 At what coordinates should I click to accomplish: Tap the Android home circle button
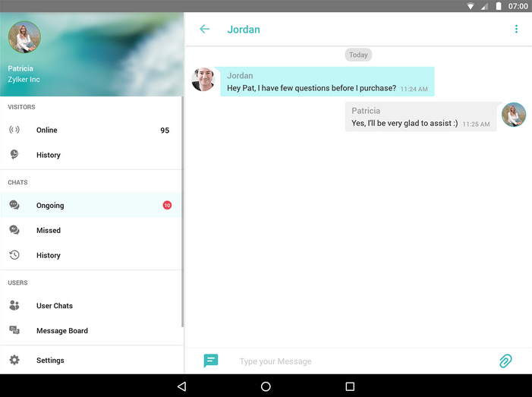point(266,386)
